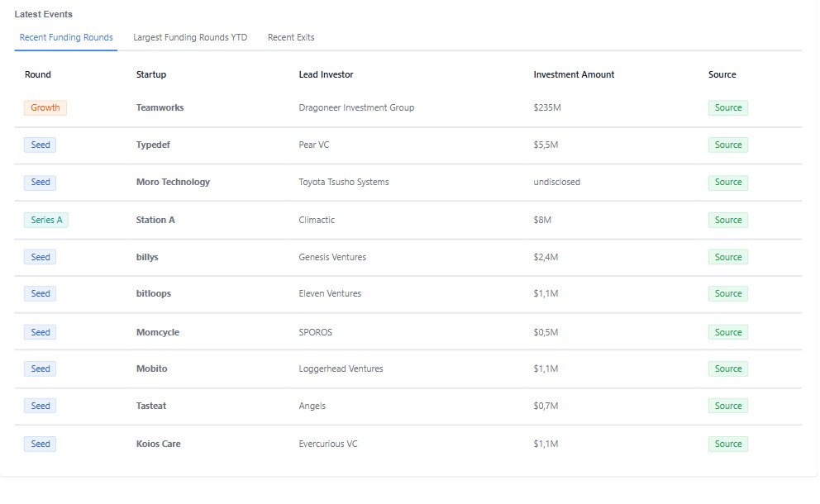820x504 pixels.
Task: Click Seed tag in Koios Care row
Action: (x=41, y=444)
